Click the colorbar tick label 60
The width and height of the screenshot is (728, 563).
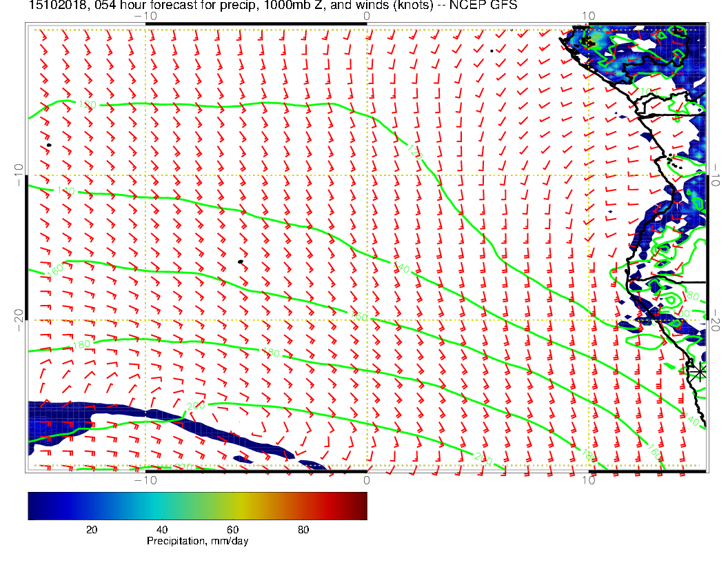232,530
